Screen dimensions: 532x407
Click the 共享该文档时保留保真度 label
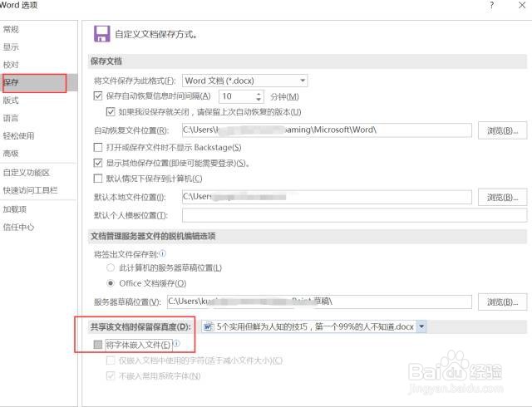pyautogui.click(x=140, y=327)
